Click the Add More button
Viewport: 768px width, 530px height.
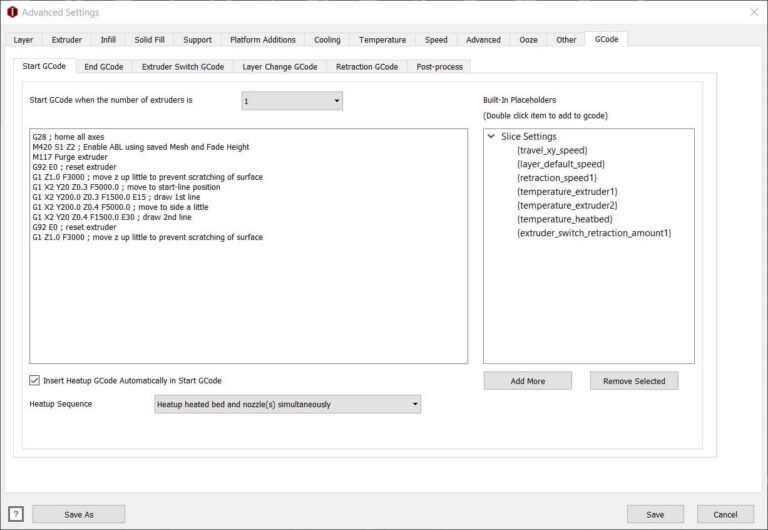pos(528,381)
